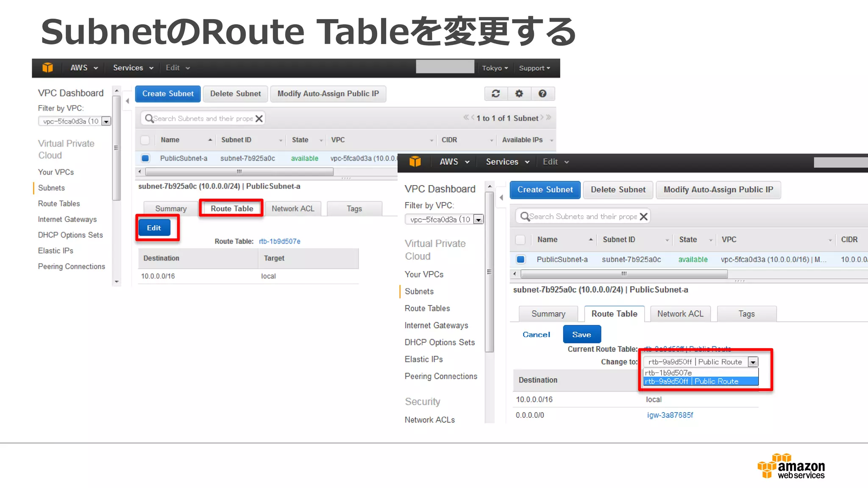Click the Cancel link
The image size is (868, 488).
[536, 335]
